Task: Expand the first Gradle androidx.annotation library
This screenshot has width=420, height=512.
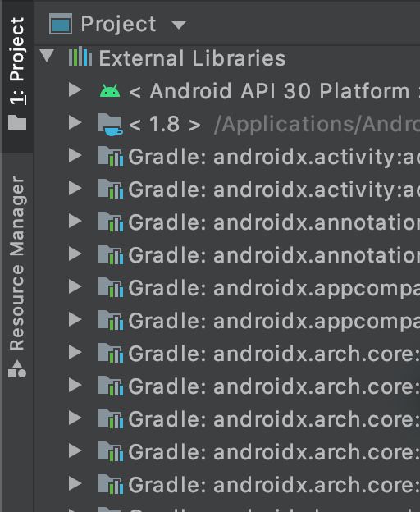Action: coord(75,221)
